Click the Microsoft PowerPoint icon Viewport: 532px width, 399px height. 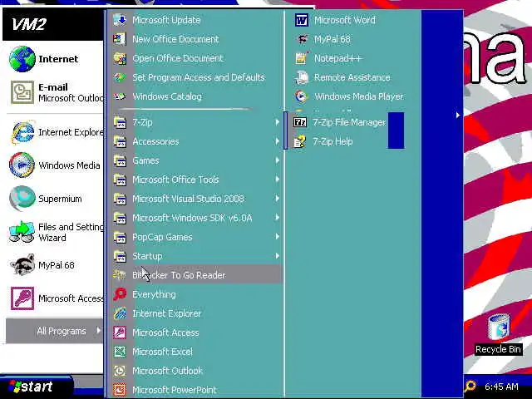[x=120, y=390]
